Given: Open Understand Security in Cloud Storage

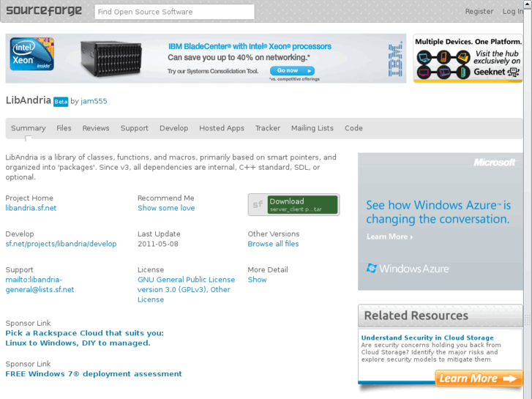Looking at the screenshot, I should tap(427, 338).
